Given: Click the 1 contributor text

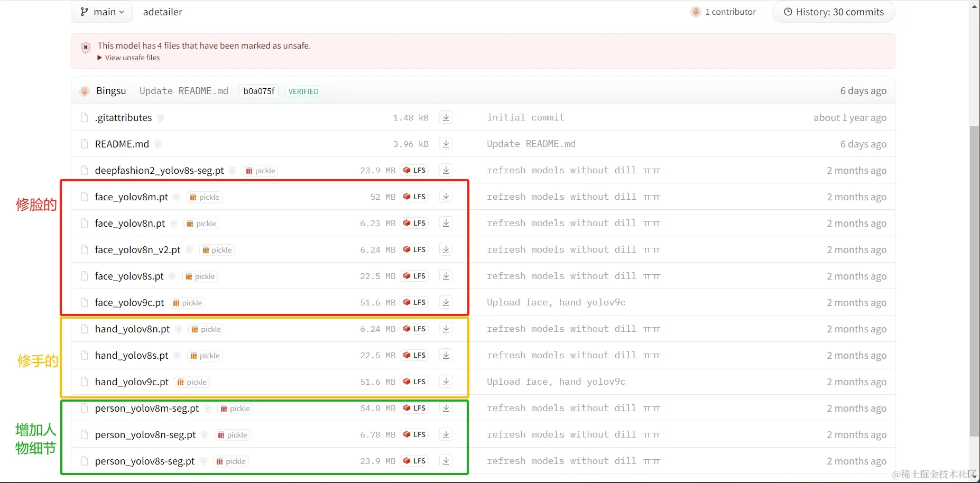Looking at the screenshot, I should [x=731, y=12].
